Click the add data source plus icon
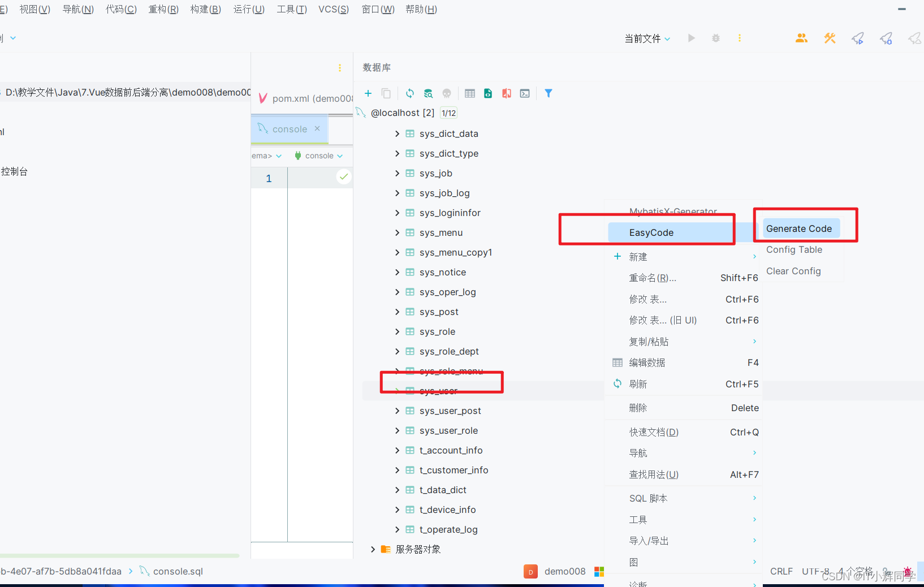 368,93
